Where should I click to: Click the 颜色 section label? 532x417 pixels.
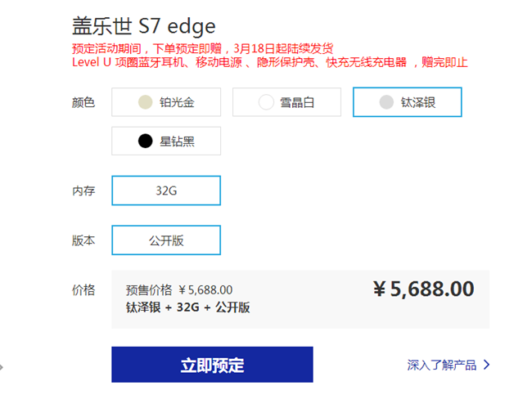tap(83, 102)
